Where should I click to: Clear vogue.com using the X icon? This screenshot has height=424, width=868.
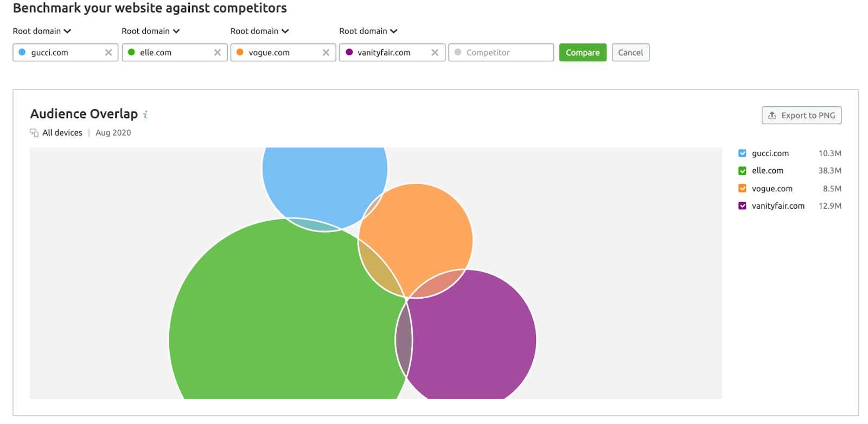pyautogui.click(x=326, y=53)
